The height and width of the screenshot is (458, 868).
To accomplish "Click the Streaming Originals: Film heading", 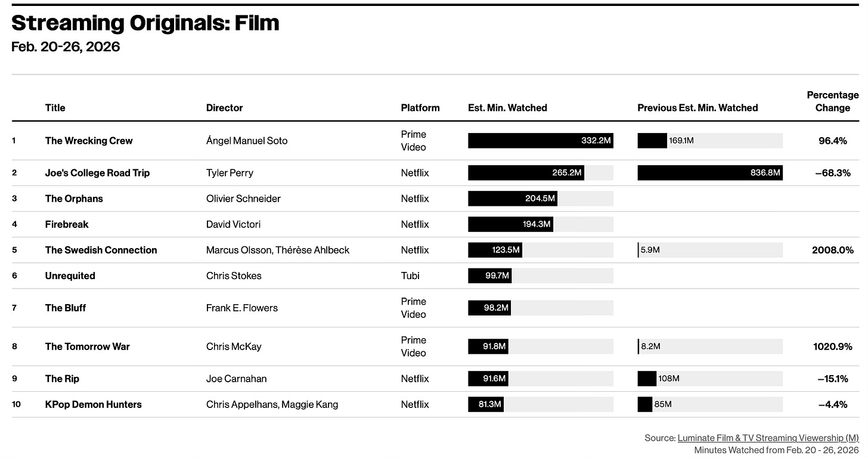I will coord(145,23).
